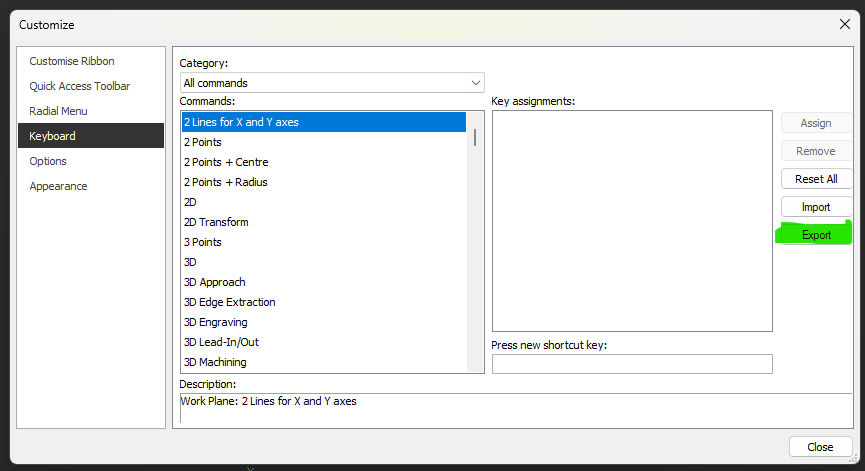Click the Export button
This screenshot has width=865, height=471.
(x=816, y=235)
